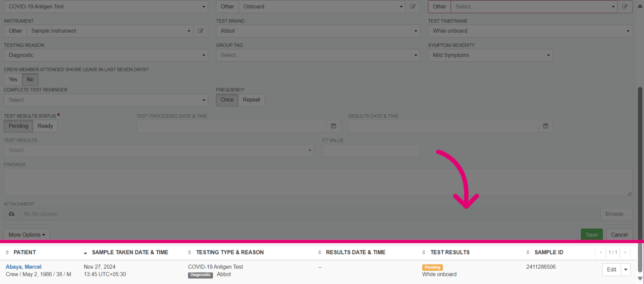Click No file chosen attachment field
644x284 pixels.
point(310,214)
